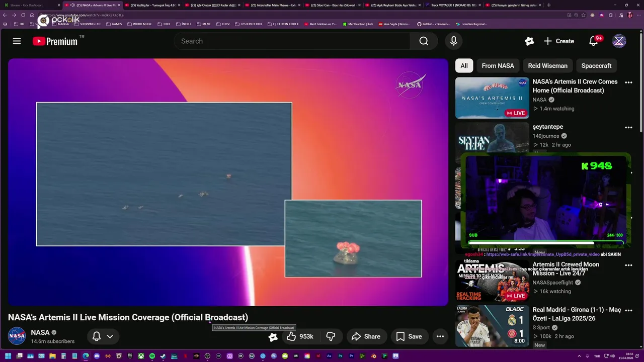Viewport: 644px width, 362px height.
Task: Dislike the video with thumbs down
Action: coord(331,336)
